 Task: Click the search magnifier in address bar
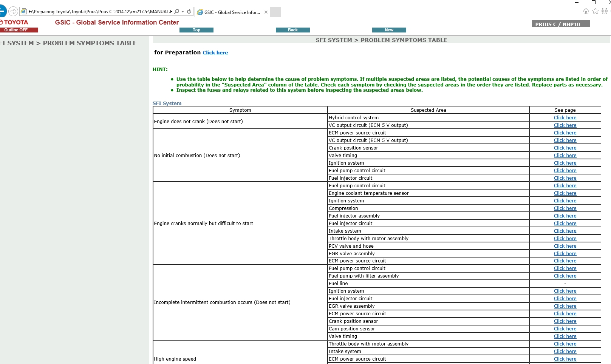coord(177,12)
